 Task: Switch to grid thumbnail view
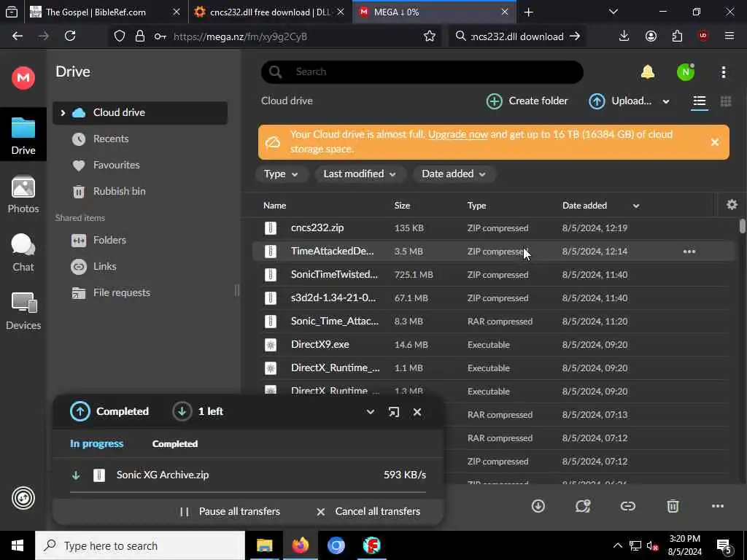[726, 101]
